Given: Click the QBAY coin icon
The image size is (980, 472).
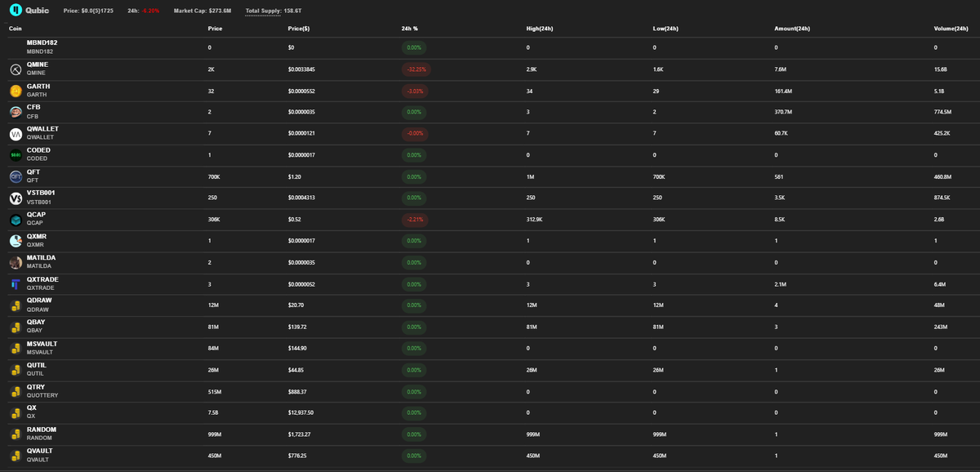Looking at the screenshot, I should click(16, 327).
